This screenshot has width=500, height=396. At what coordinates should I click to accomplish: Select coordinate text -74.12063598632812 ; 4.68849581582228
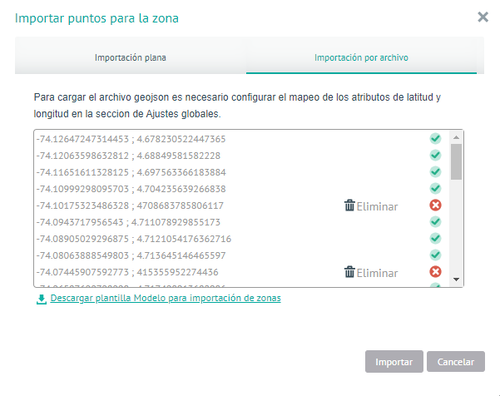(128, 156)
